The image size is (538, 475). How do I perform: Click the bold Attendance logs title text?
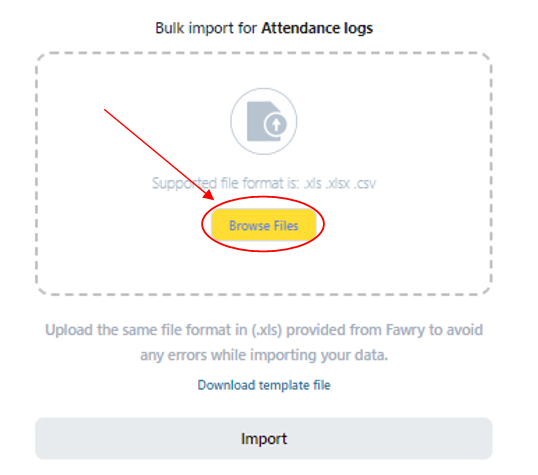click(317, 28)
